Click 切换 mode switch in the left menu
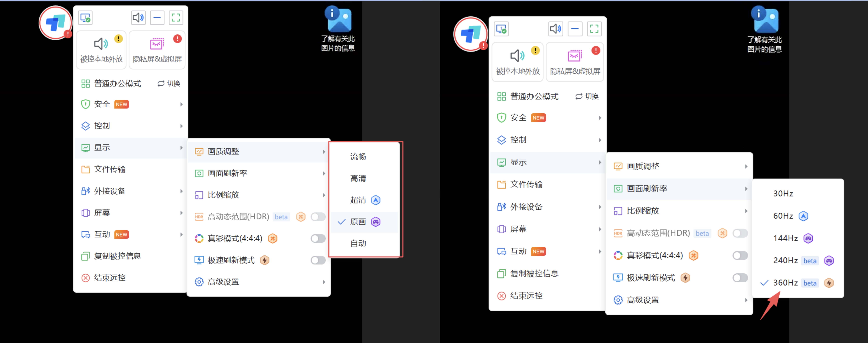The image size is (868, 343). click(169, 84)
